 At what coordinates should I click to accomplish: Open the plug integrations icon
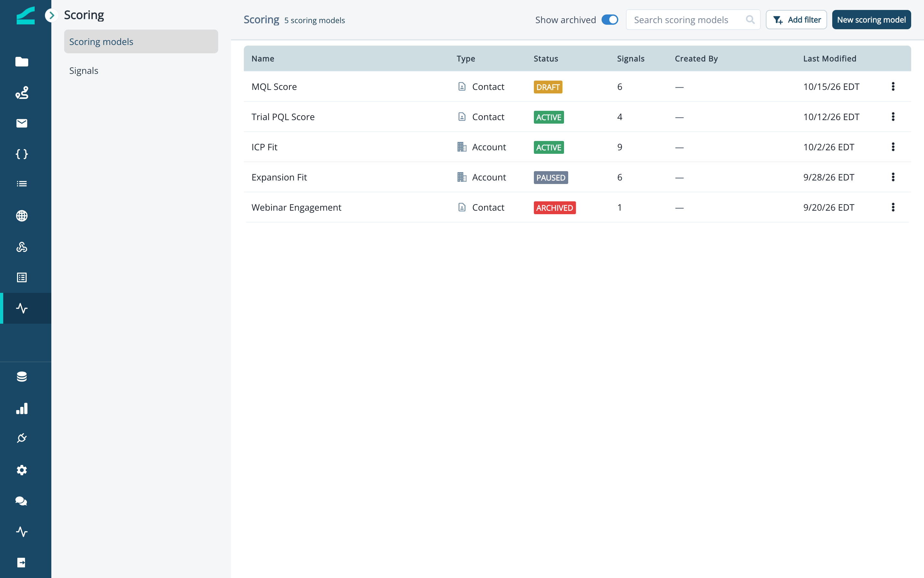tap(22, 438)
